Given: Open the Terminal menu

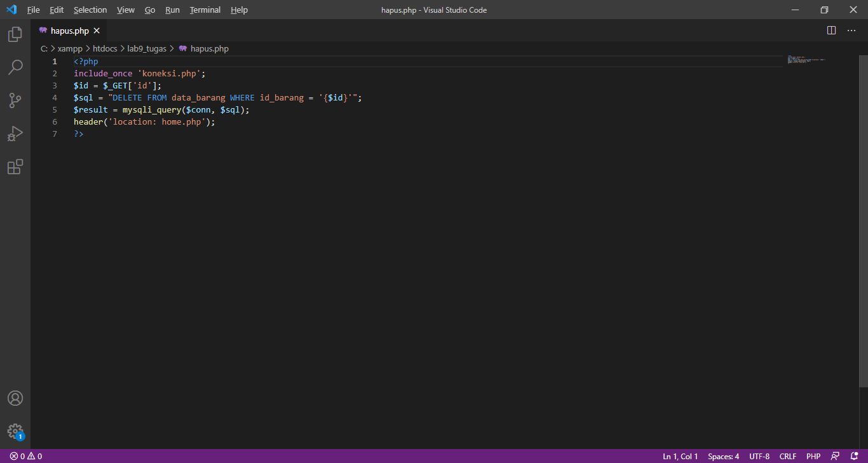Looking at the screenshot, I should point(205,10).
